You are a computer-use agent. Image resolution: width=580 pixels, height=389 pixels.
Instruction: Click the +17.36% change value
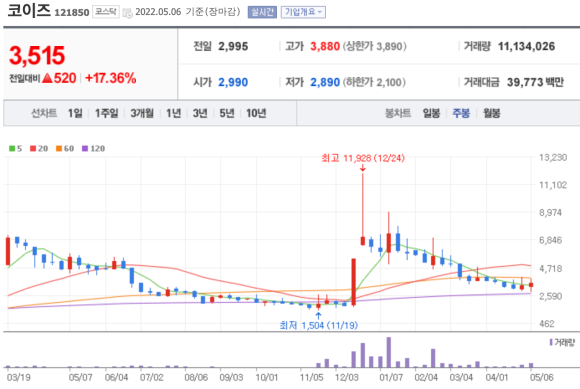111,78
